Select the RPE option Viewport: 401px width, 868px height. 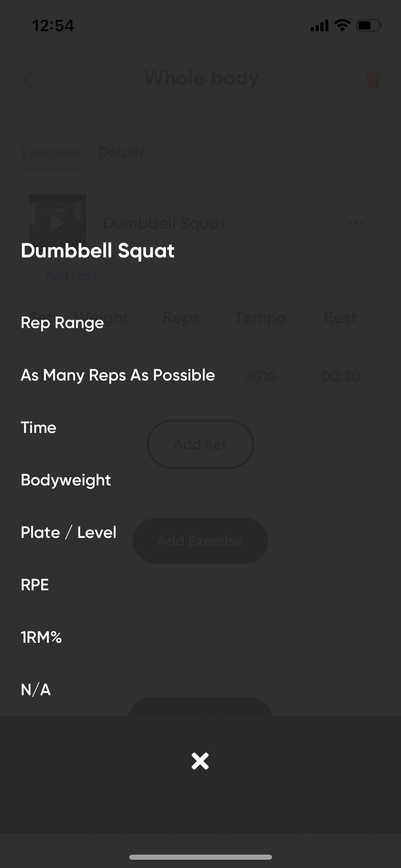(35, 585)
